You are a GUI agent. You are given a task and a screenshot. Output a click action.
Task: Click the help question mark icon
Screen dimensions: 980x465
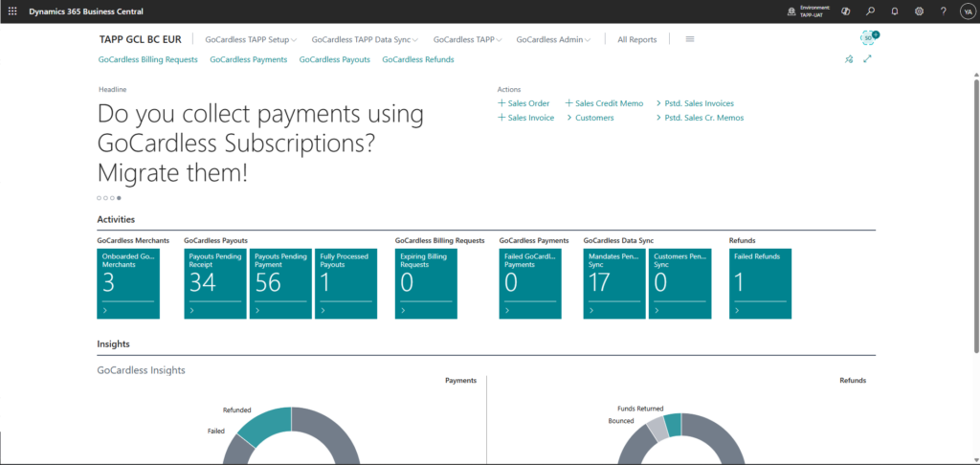[943, 11]
